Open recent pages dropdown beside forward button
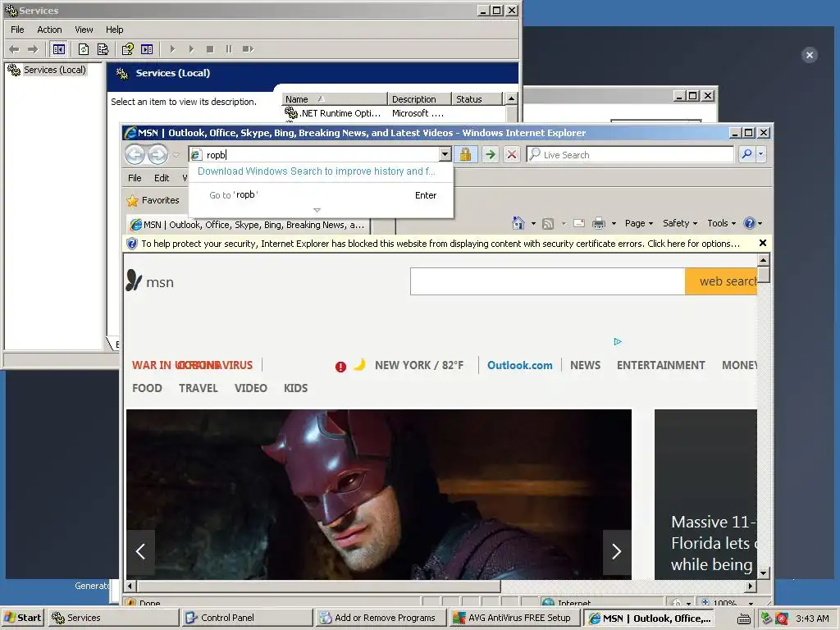This screenshot has width=840, height=630. click(x=176, y=155)
